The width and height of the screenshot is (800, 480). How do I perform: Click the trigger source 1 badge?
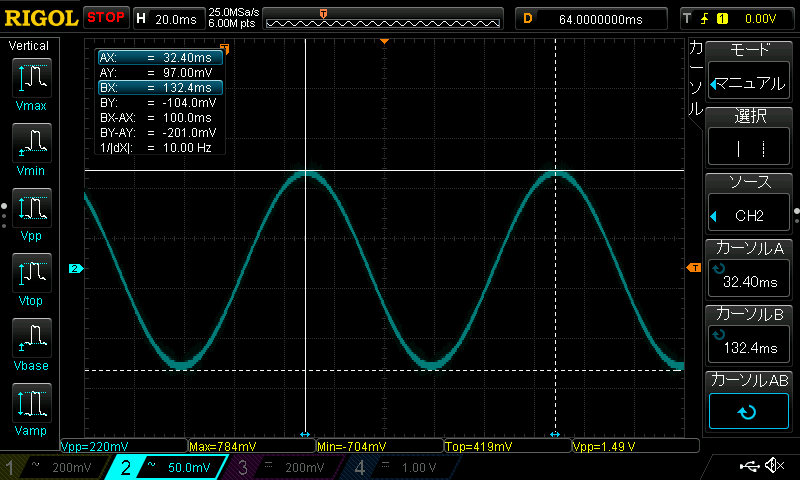pyautogui.click(x=722, y=19)
